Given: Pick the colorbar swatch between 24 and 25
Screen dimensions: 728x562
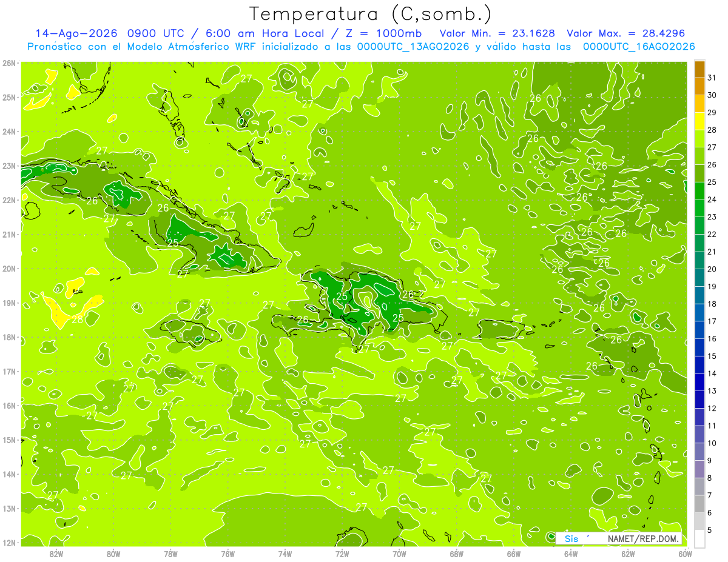Looking at the screenshot, I should pyautogui.click(x=699, y=191).
